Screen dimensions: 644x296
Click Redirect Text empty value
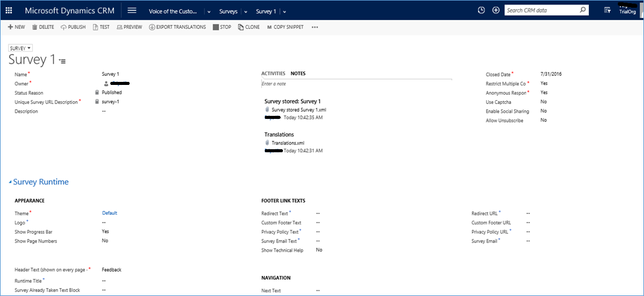(318, 214)
